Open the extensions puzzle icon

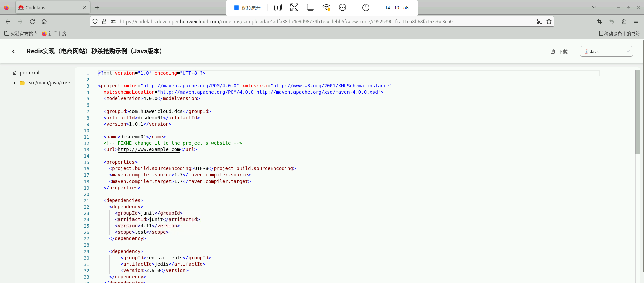click(x=624, y=22)
